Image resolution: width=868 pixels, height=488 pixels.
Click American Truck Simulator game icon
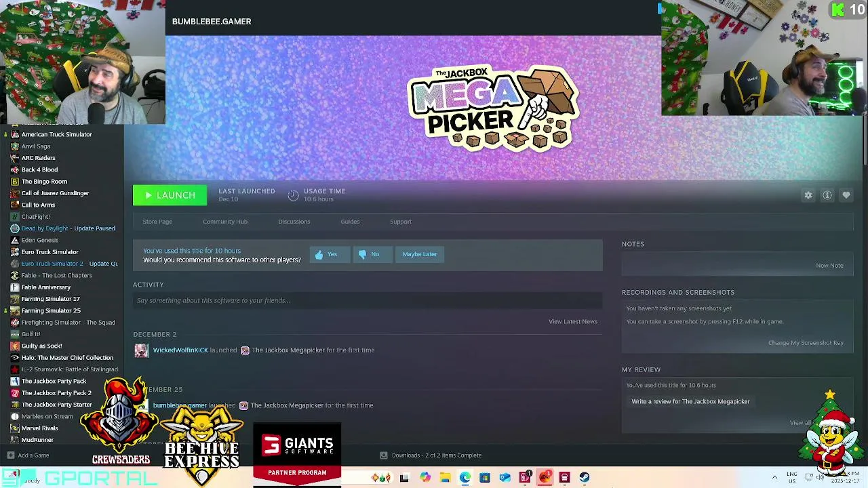tap(15, 134)
